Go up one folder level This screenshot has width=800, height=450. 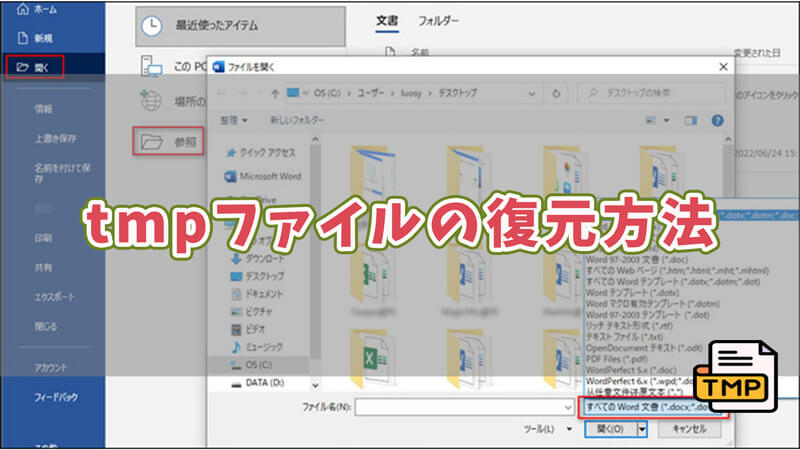point(275,93)
